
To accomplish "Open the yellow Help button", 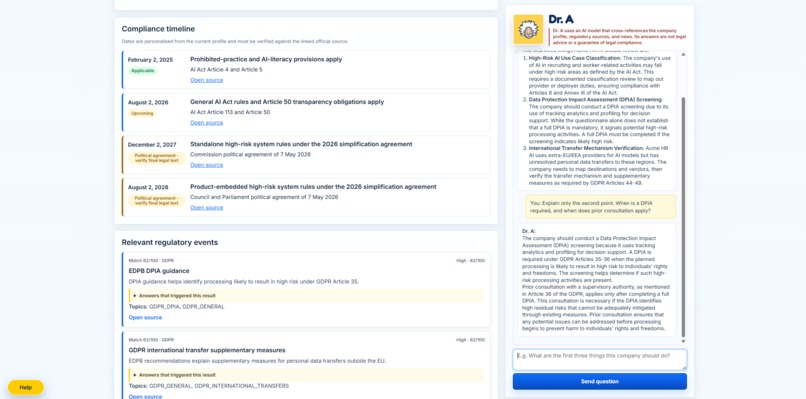I will click(x=26, y=387).
